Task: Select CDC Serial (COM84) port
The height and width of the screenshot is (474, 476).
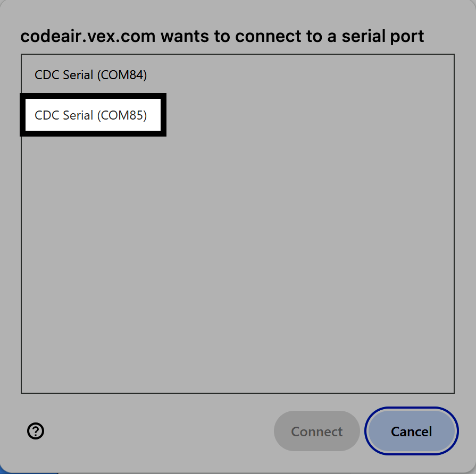Action: 90,75
